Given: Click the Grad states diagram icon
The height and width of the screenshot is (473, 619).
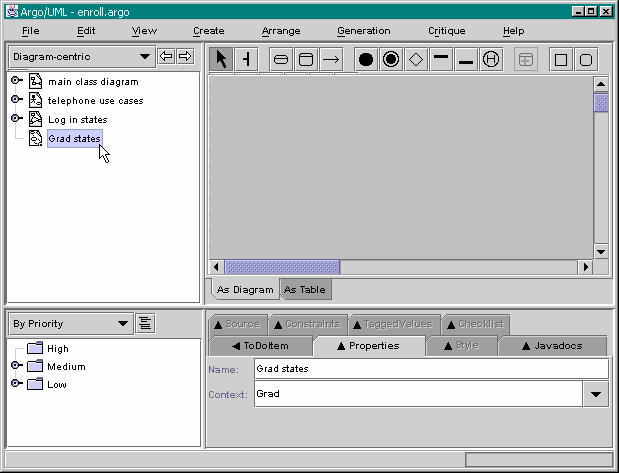Looking at the screenshot, I should [36, 138].
